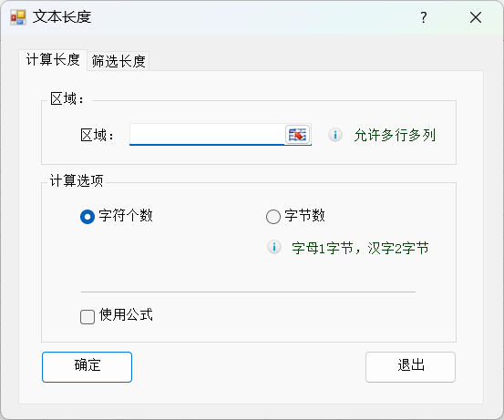Open the 计算长度 tab
Screen dimensions: 504x420
(x=53, y=60)
